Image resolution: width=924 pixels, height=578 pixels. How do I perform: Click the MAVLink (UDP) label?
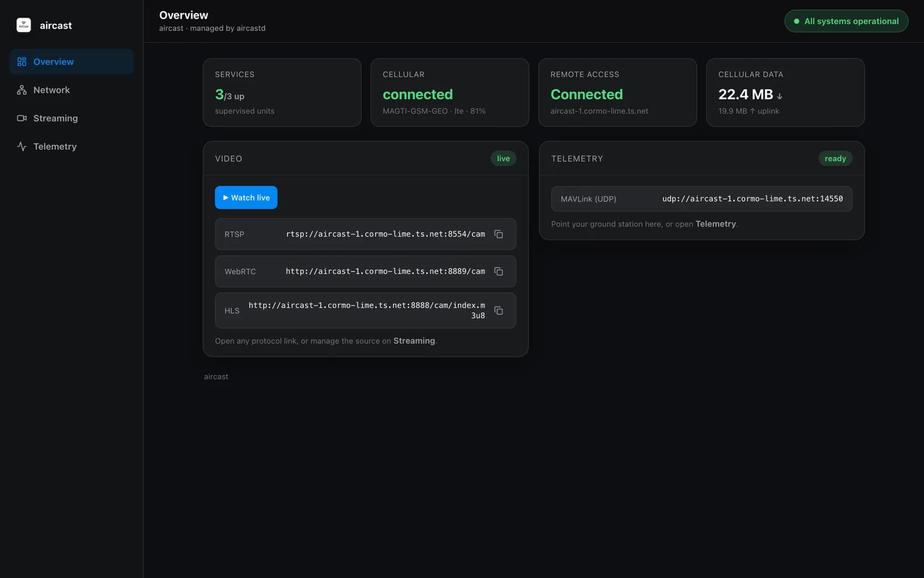(x=589, y=199)
